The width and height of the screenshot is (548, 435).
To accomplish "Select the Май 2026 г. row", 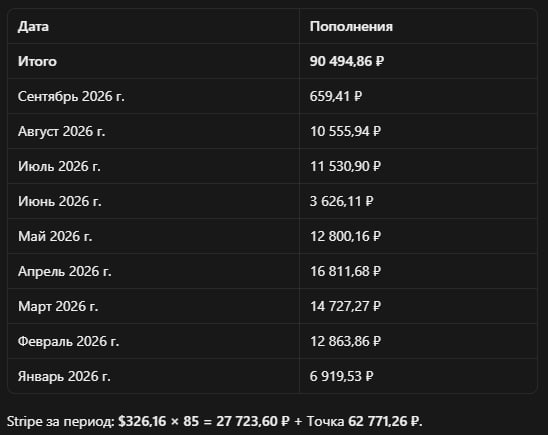I will coord(272,236).
